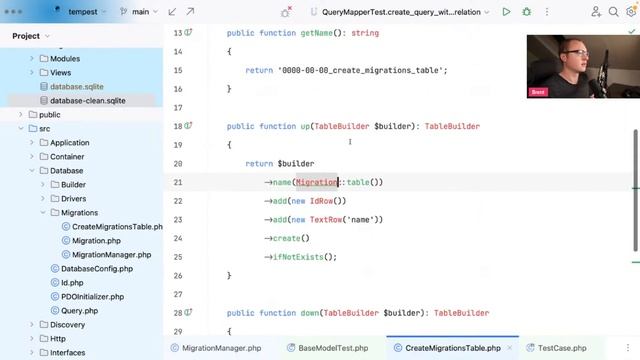
Task: Open the add collaborator icon
Action: (x=596, y=12)
